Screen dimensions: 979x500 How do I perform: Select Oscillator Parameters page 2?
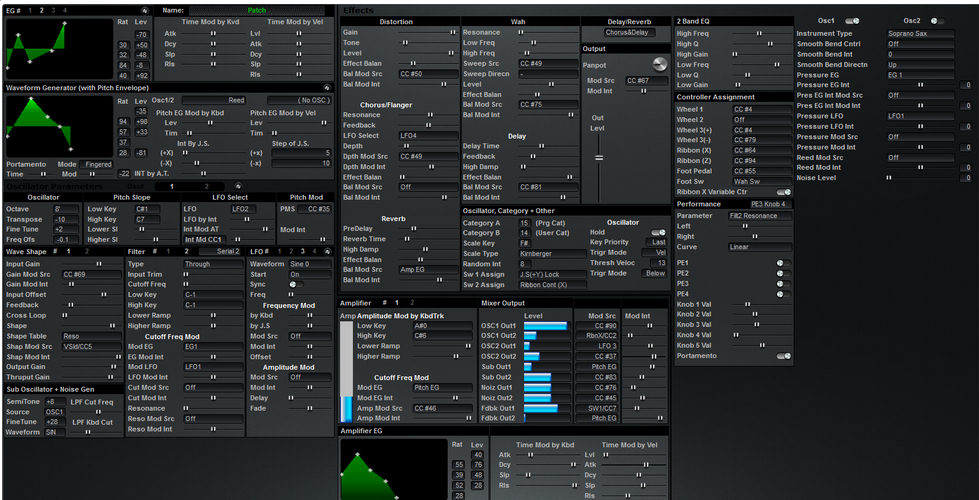(207, 186)
